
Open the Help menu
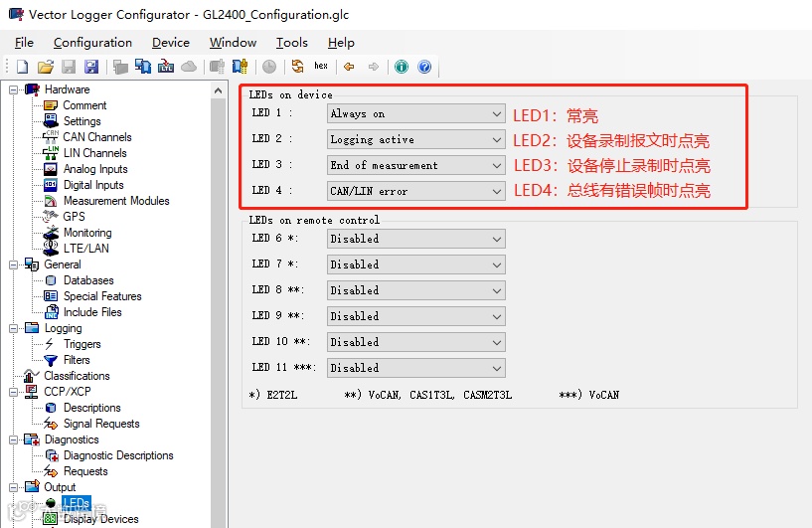[x=341, y=43]
